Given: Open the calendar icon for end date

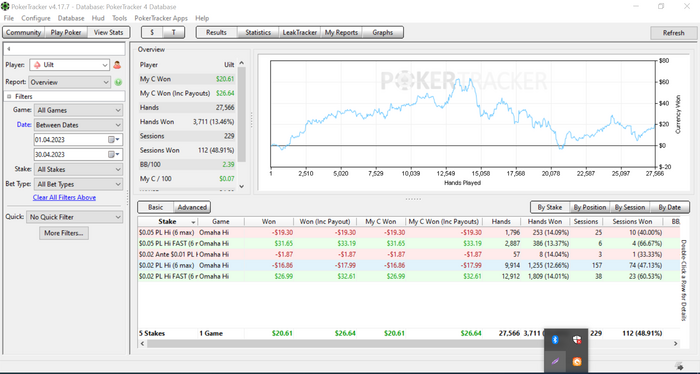Looking at the screenshot, I should [x=112, y=154].
